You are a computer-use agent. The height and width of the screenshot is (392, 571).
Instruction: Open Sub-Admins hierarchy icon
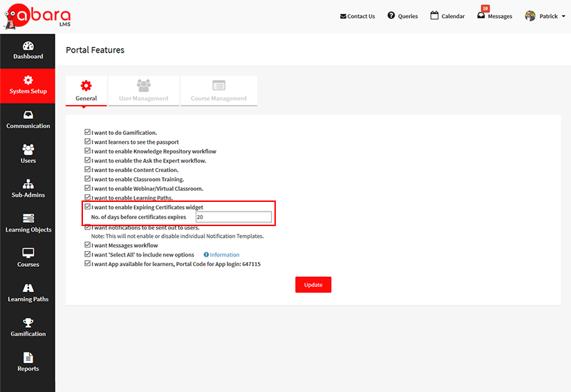pos(28,184)
